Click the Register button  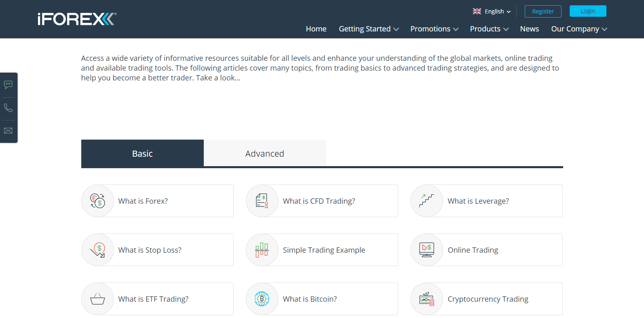click(x=543, y=11)
